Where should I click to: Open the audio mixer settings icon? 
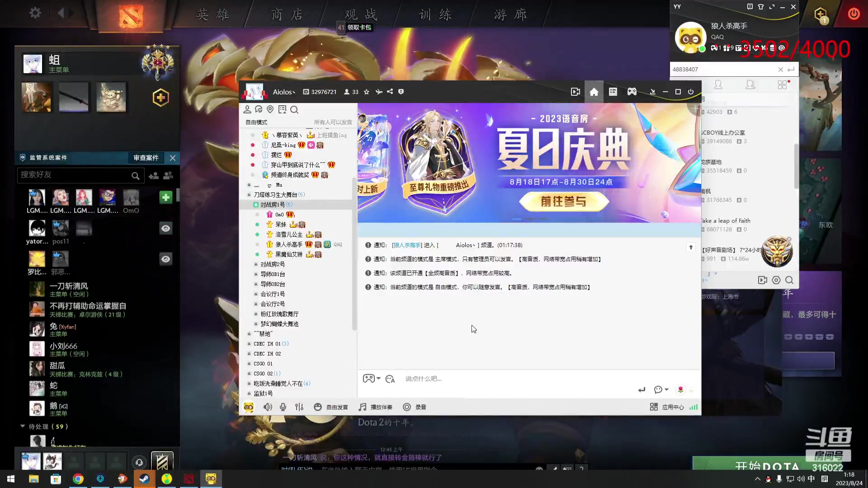299,407
